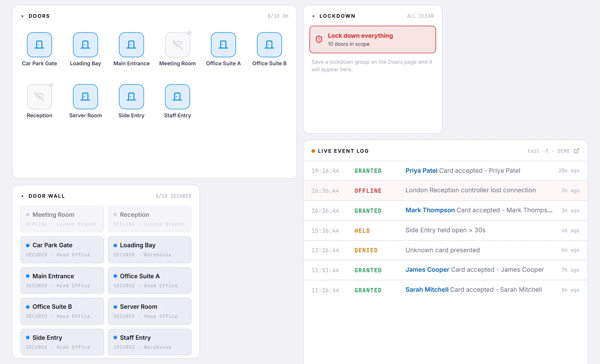Select Staff Entry tile in Door Wall

point(150,342)
